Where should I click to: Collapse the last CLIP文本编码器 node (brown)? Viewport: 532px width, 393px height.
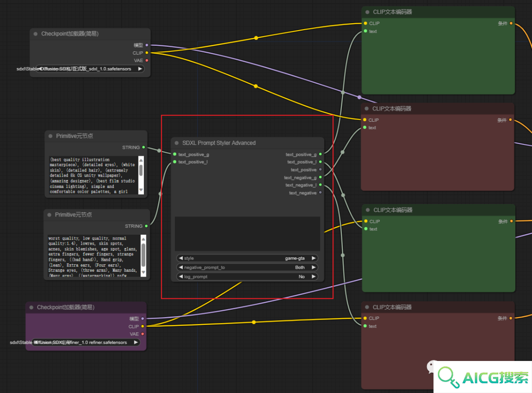pyautogui.click(x=367, y=307)
